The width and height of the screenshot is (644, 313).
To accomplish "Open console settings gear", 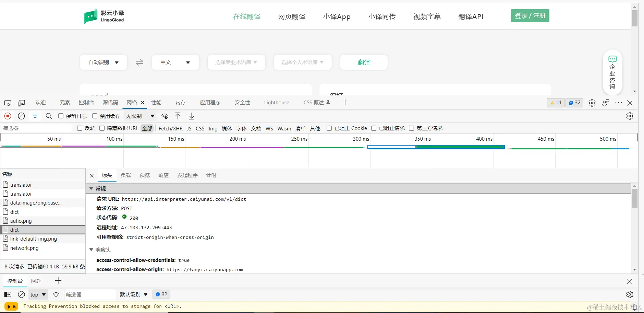I will [630, 294].
